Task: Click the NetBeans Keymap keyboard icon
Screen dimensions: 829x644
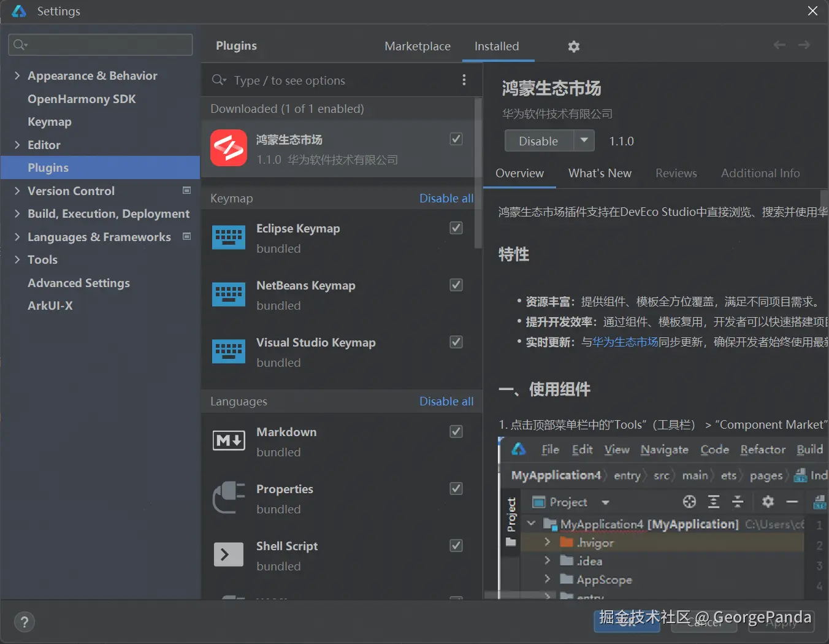Action: (229, 294)
